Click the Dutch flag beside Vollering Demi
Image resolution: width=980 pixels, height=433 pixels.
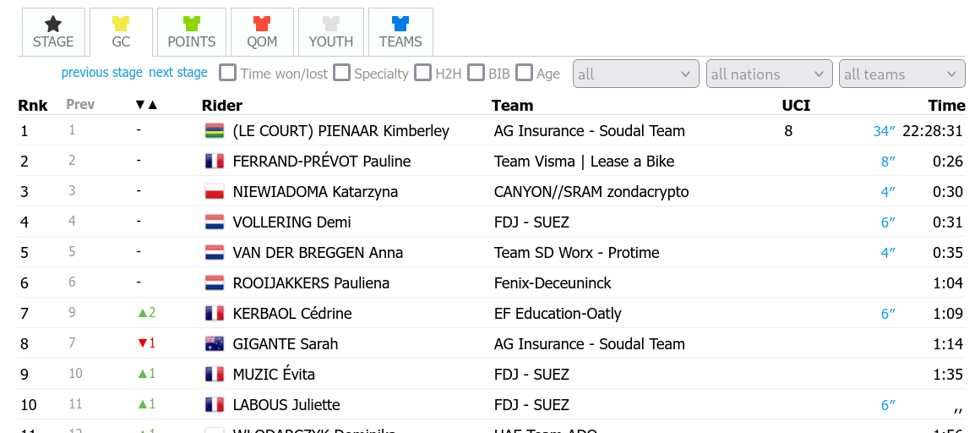tap(215, 222)
